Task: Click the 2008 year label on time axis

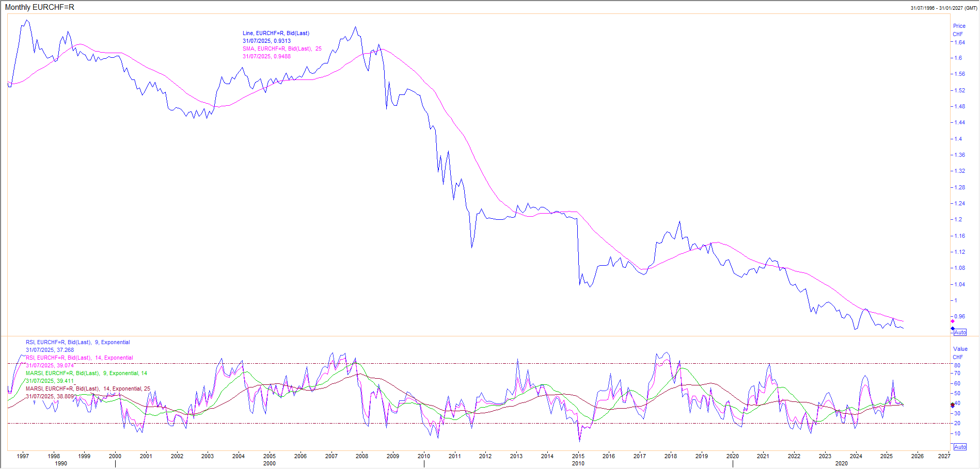Action: point(362,456)
